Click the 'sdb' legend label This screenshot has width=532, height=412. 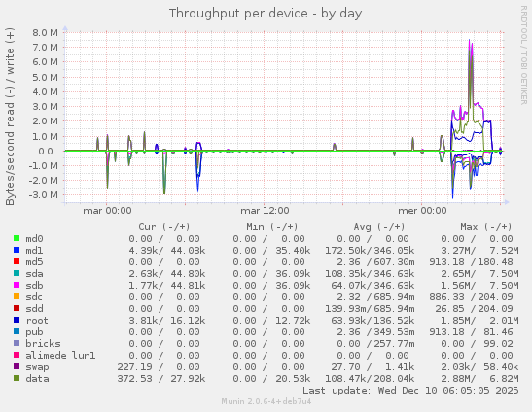[x=34, y=285]
